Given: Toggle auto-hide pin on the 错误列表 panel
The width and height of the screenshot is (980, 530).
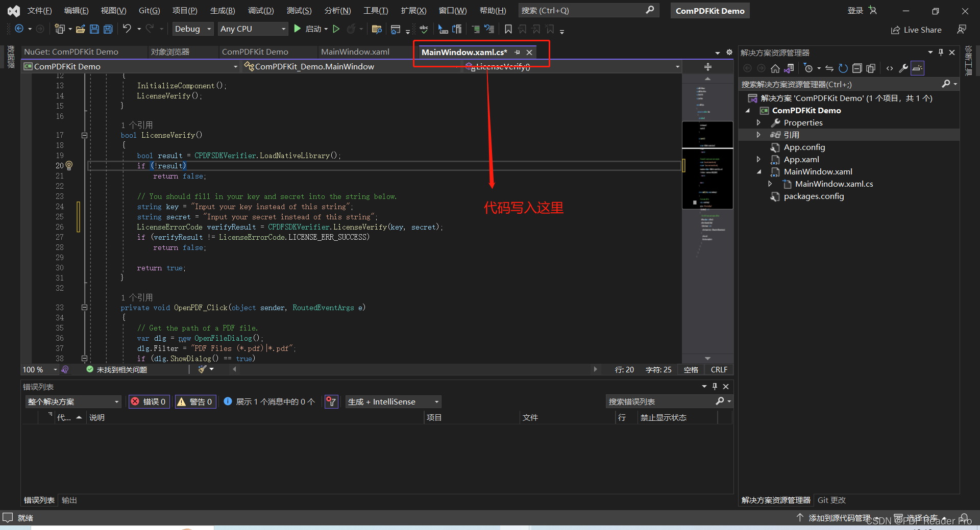Looking at the screenshot, I should pyautogui.click(x=715, y=387).
